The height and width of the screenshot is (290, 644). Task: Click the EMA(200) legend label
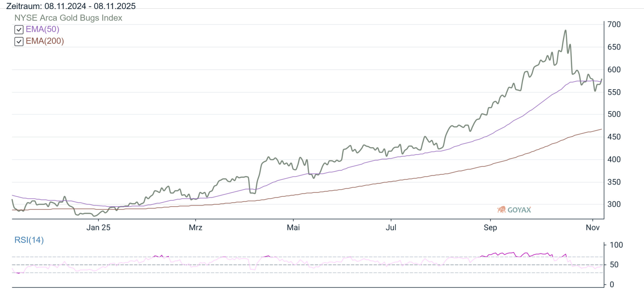(x=45, y=41)
